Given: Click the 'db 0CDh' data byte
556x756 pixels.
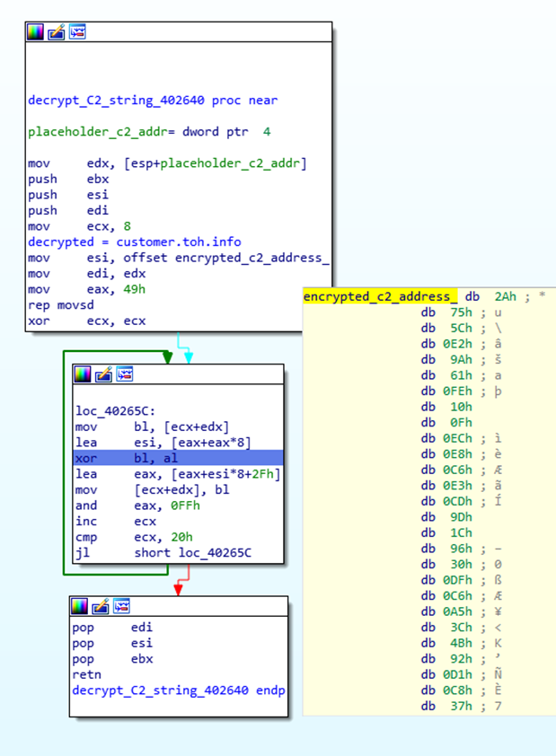Looking at the screenshot, I should [x=461, y=501].
